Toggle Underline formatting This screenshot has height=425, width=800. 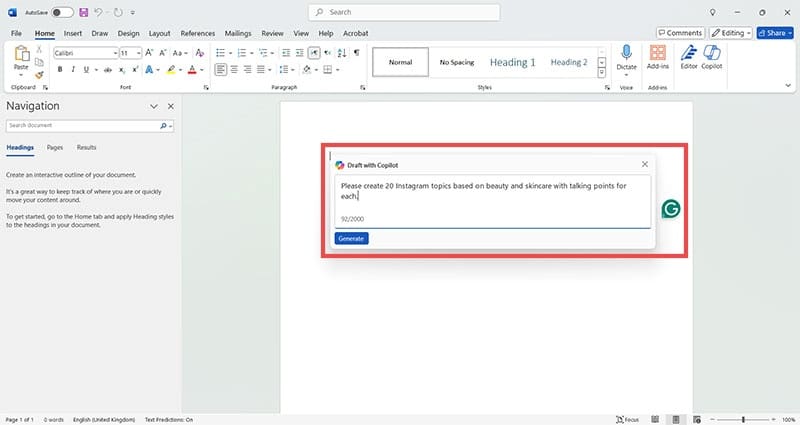(x=86, y=69)
